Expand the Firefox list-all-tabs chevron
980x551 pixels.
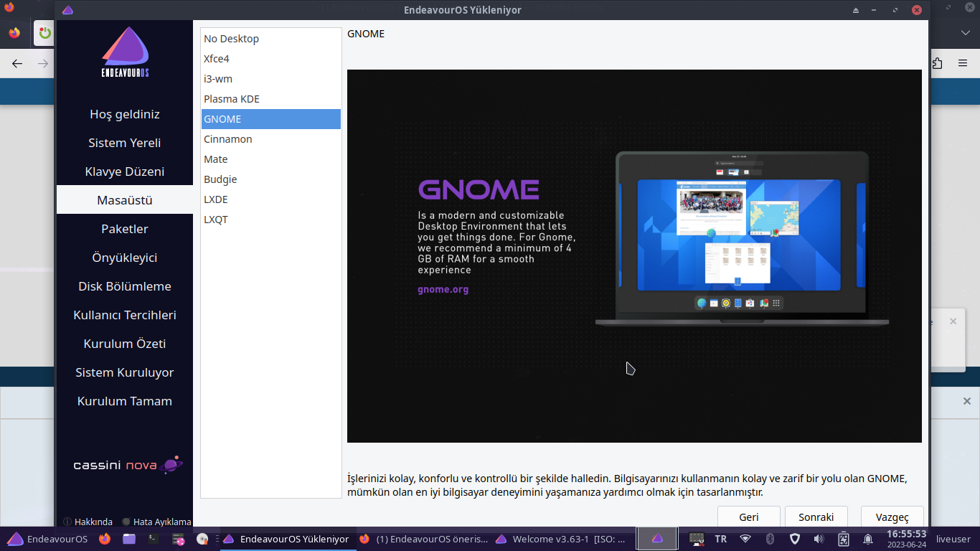coord(965,33)
